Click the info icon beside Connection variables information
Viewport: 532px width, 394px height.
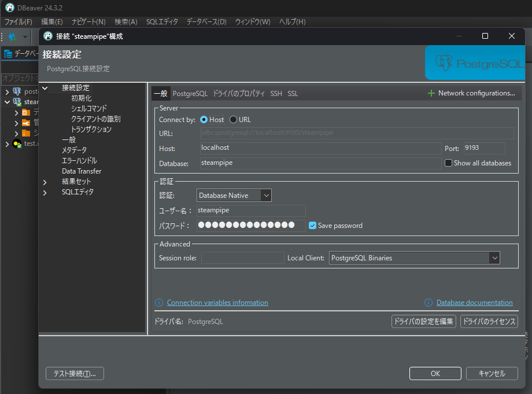[159, 303]
